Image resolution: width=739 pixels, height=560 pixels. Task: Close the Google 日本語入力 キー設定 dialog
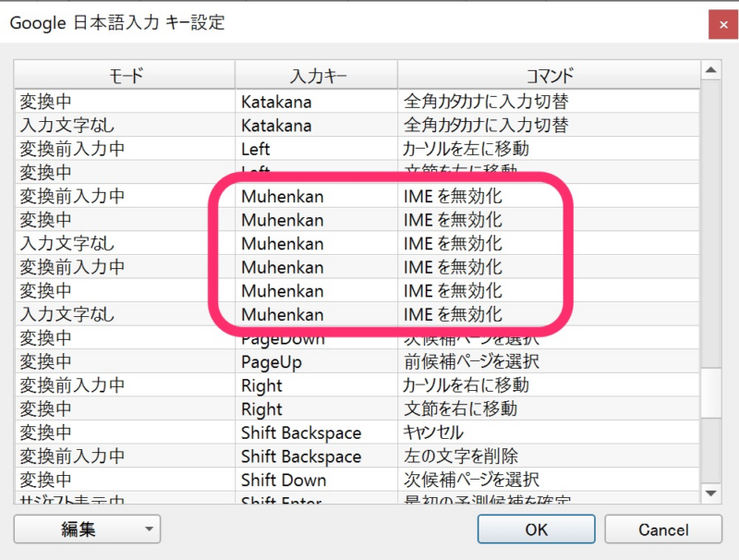click(x=723, y=25)
